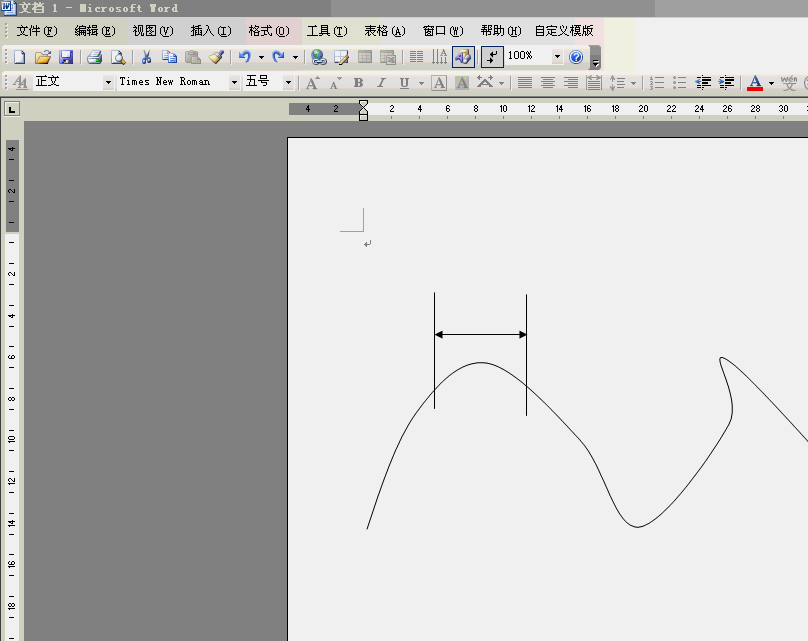Image resolution: width=808 pixels, height=641 pixels.
Task: Open font color dropdown arrow
Action: point(771,83)
